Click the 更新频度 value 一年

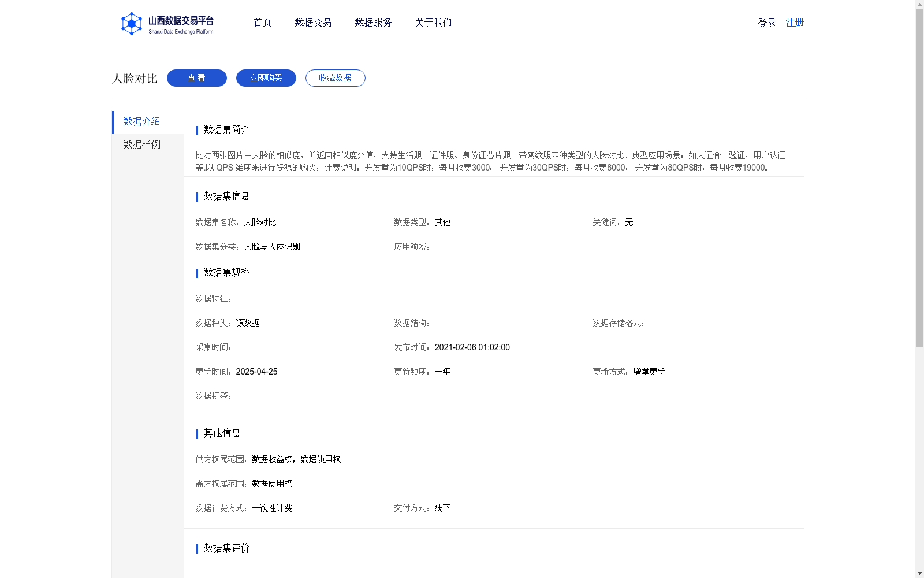click(x=442, y=372)
